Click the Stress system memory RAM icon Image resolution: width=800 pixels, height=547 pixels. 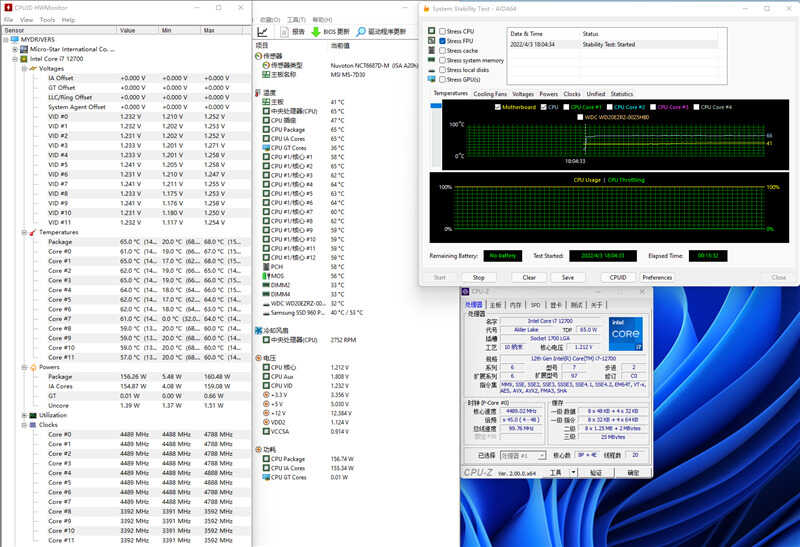pos(432,60)
